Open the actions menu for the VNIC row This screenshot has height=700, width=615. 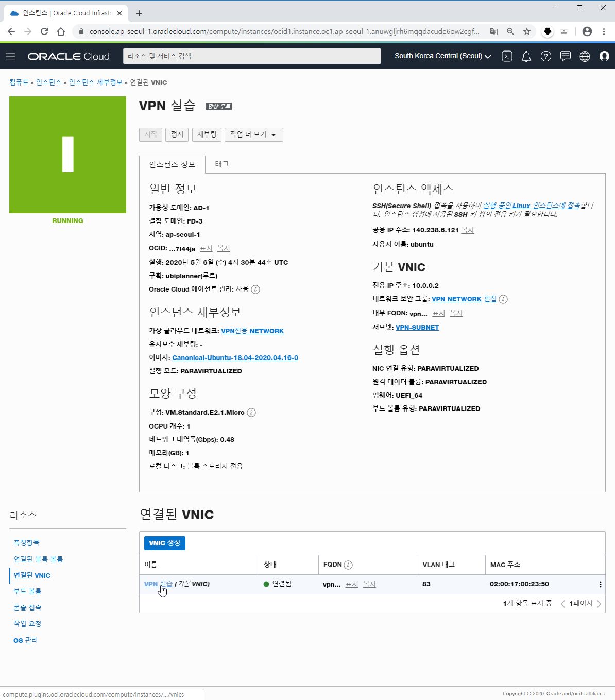click(x=600, y=584)
